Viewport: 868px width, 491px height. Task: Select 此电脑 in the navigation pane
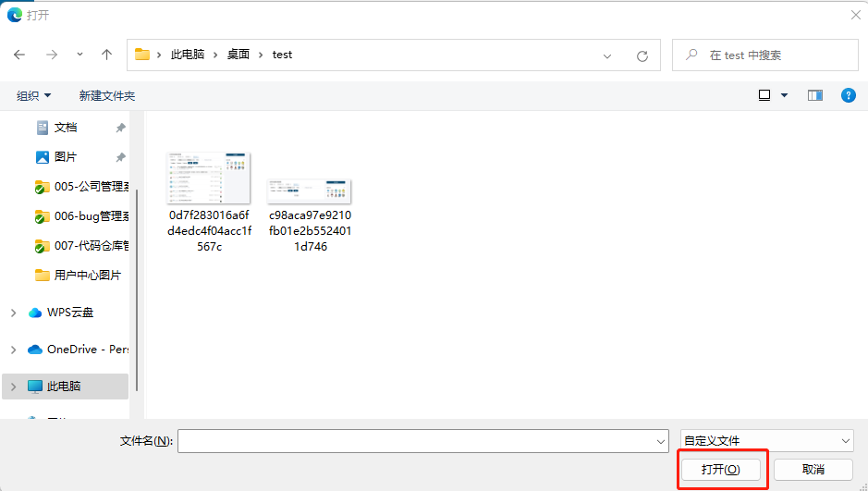click(64, 387)
